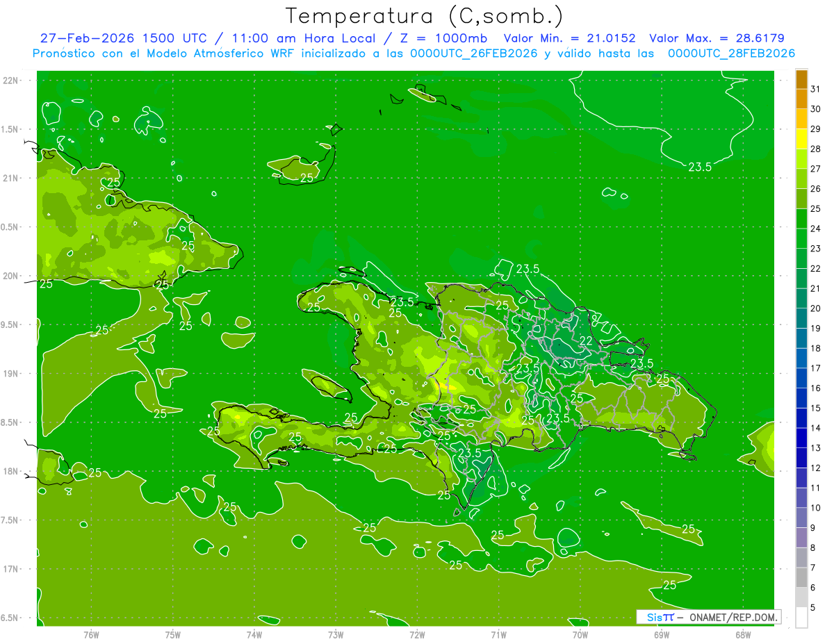Image resolution: width=834 pixels, height=644 pixels.
Task: Pick the green legend swatch between 23 and 24
Action: [801, 239]
